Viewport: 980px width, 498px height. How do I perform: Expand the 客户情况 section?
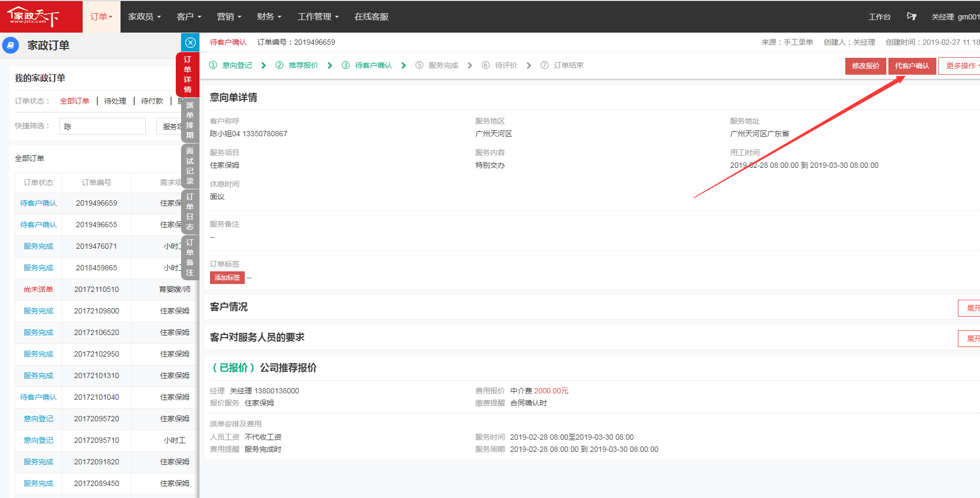coord(969,308)
